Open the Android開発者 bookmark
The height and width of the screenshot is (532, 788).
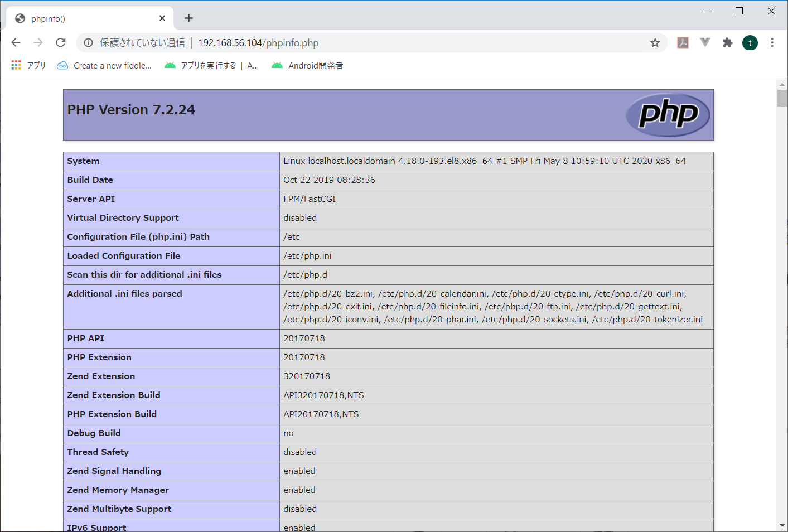click(x=307, y=65)
